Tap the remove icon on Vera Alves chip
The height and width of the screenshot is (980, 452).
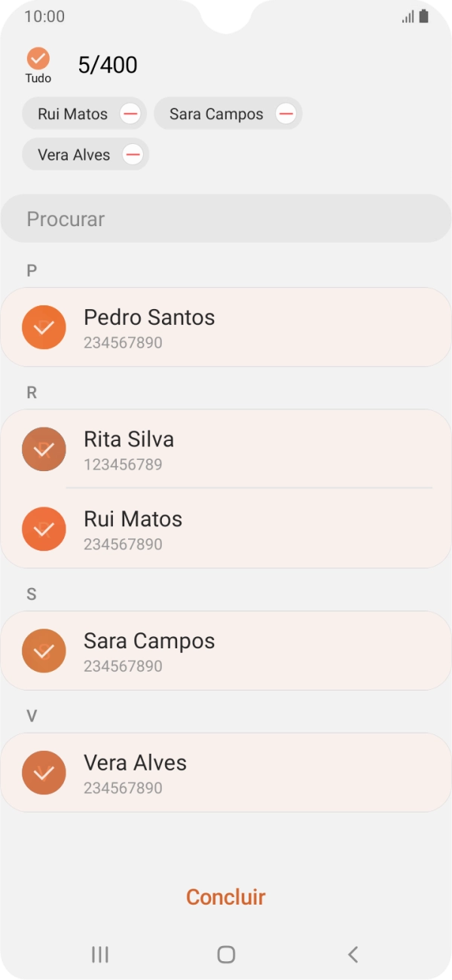[133, 154]
